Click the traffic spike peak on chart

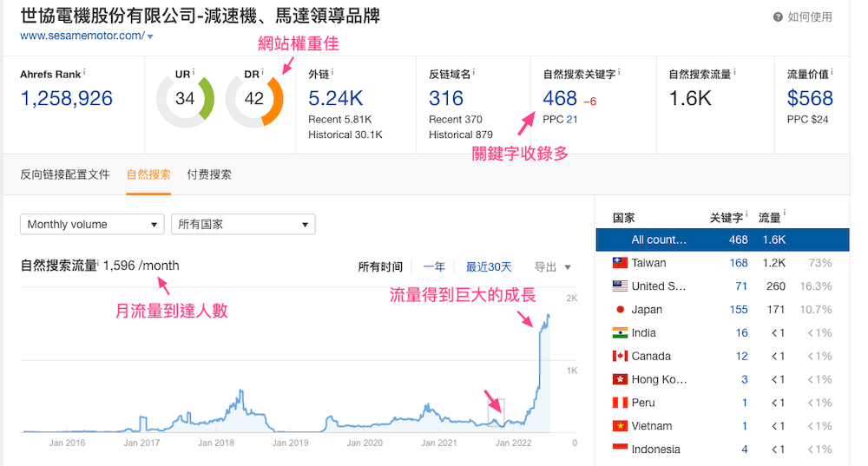click(548, 316)
